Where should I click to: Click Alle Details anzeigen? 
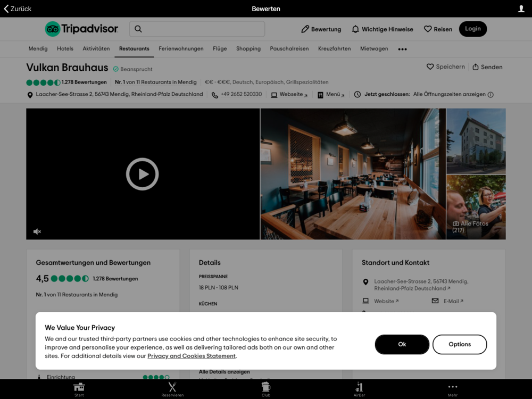pos(225,372)
